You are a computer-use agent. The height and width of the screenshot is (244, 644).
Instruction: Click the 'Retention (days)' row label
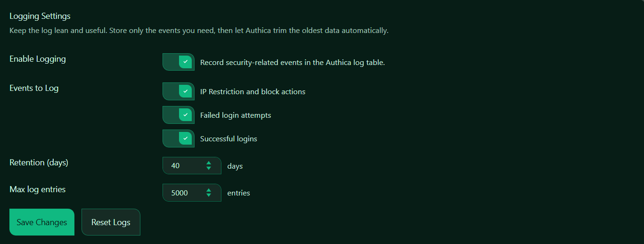click(x=39, y=163)
